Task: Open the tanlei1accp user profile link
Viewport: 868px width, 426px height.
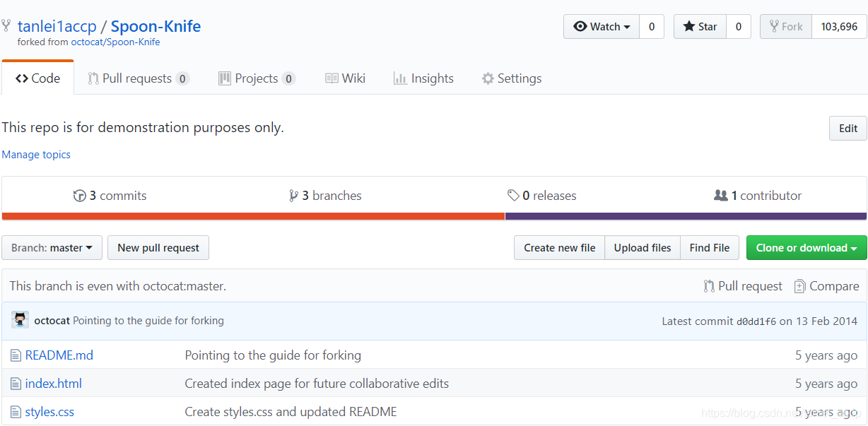Action: click(x=57, y=27)
